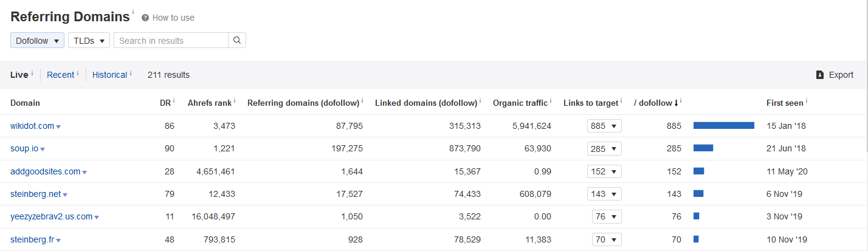This screenshot has width=868, height=251.
Task: Sort by Referring domains (dofollow) header
Action: pyautogui.click(x=303, y=103)
